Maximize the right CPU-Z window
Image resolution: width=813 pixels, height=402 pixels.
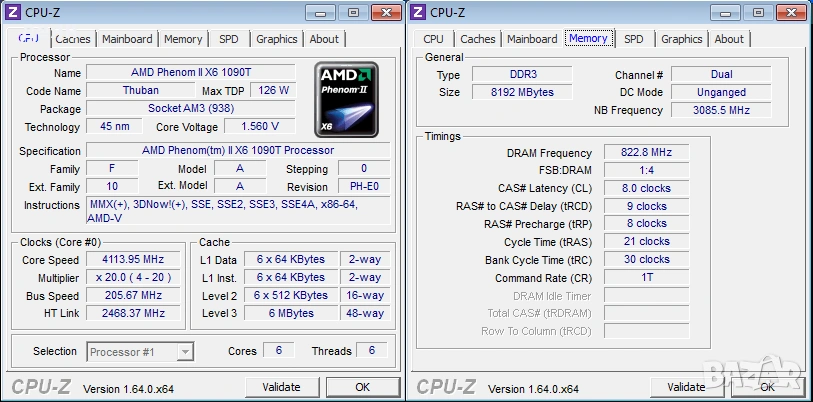(758, 12)
